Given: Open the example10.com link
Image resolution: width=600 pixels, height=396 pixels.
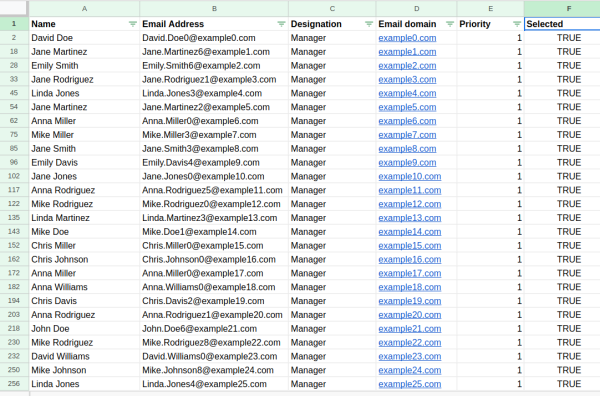Looking at the screenshot, I should pos(410,176).
